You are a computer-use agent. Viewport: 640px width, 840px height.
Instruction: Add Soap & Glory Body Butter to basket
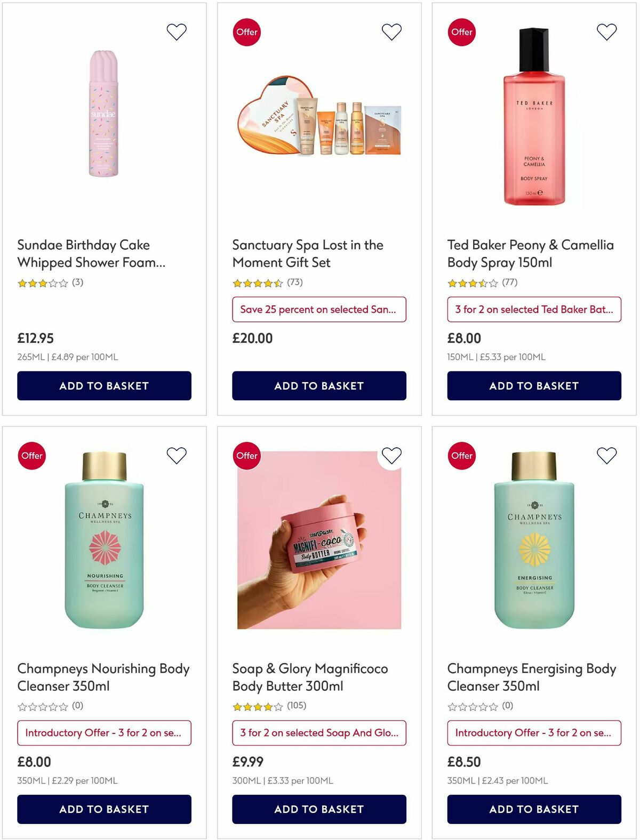coord(318,809)
